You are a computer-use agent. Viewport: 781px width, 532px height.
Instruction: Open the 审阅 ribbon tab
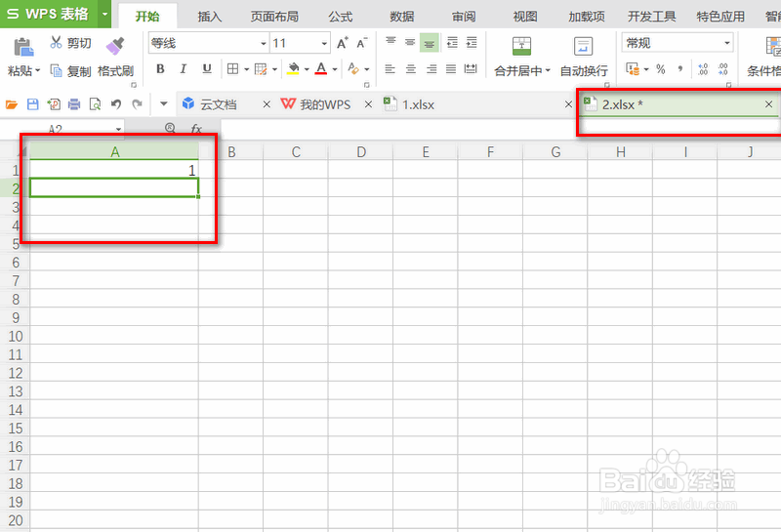point(464,17)
